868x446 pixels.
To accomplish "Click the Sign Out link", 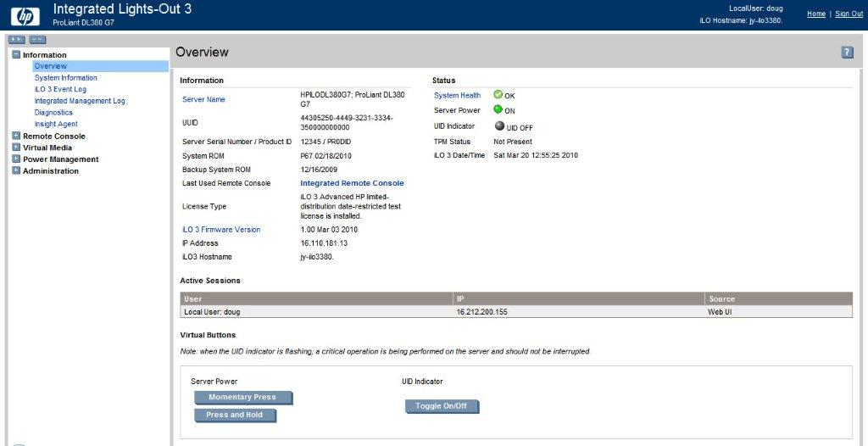I will coord(849,14).
